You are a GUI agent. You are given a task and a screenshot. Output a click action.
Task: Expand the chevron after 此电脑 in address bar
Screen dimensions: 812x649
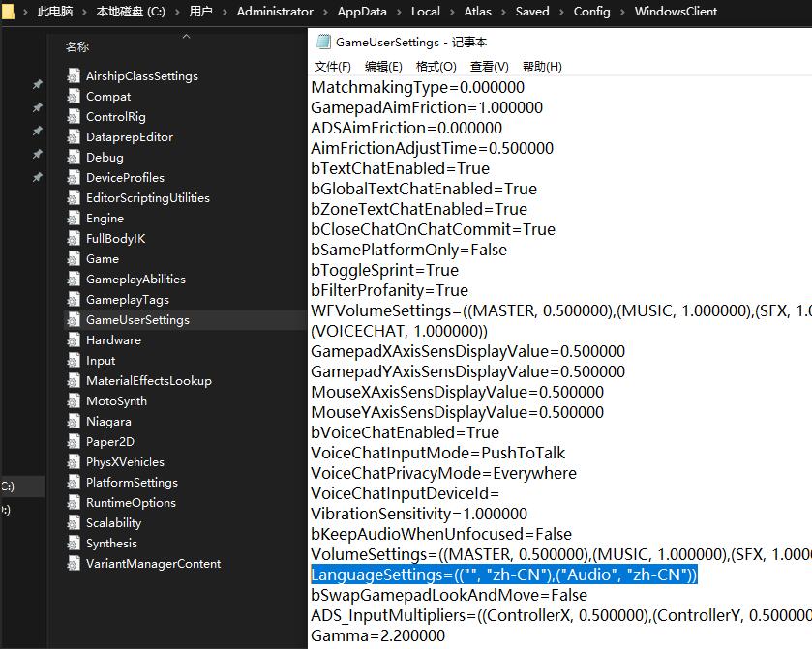coord(84,12)
